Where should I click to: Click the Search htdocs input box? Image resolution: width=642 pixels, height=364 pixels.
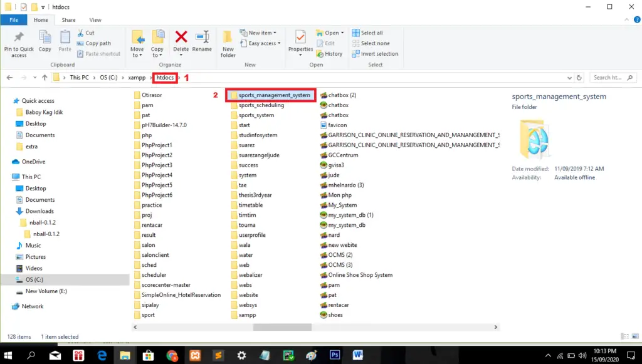(613, 78)
